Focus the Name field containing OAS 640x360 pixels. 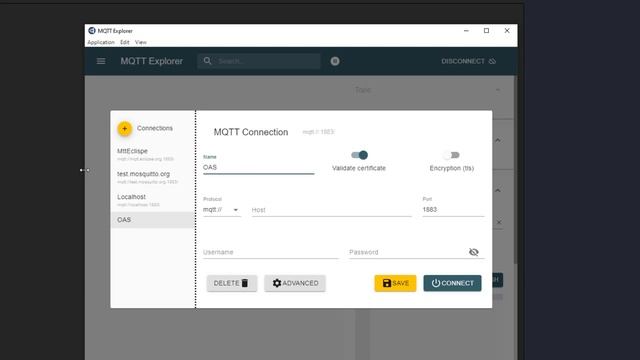[x=258, y=167]
